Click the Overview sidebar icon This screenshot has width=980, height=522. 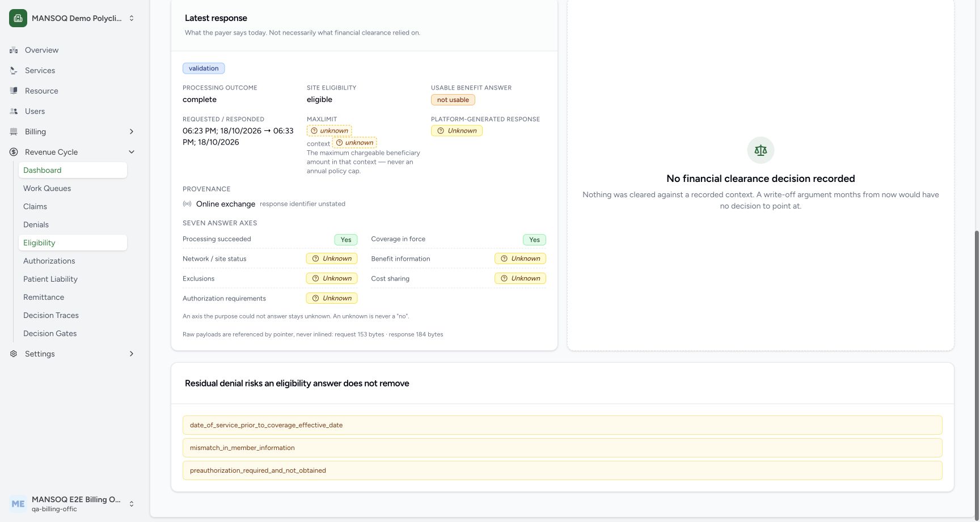tap(14, 50)
